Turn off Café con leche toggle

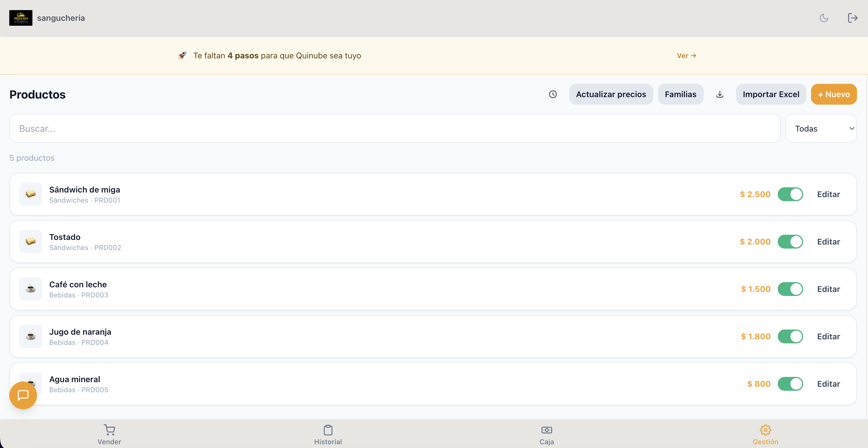tap(790, 289)
